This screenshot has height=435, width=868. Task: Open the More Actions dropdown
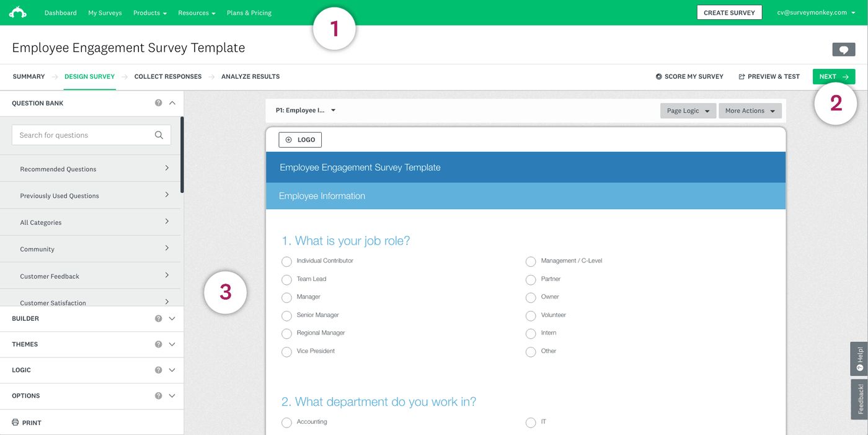pos(750,111)
